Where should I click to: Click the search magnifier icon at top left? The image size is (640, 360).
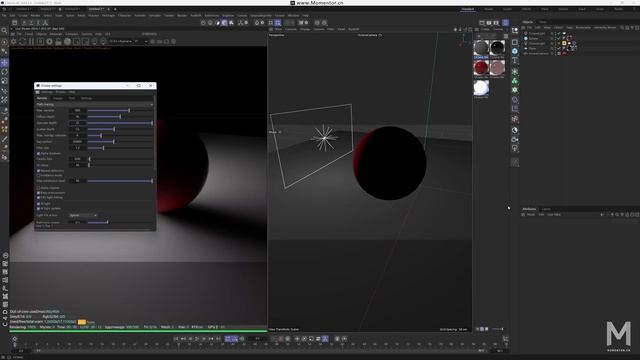(4, 31)
